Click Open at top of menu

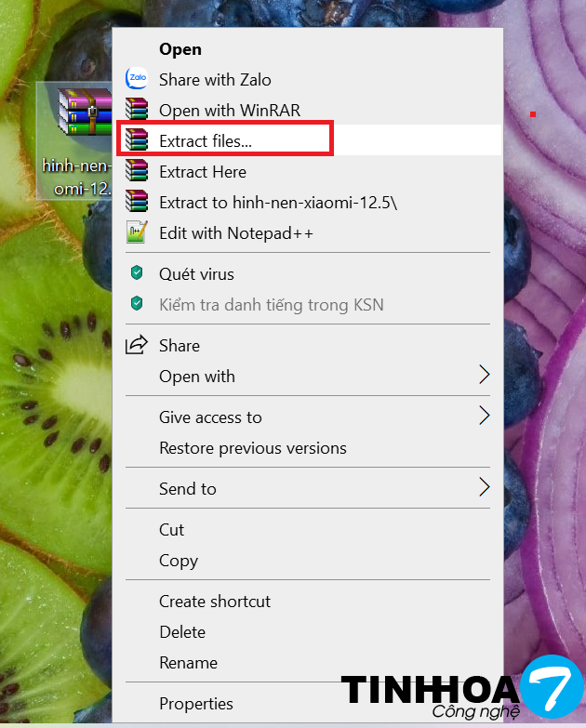pos(180,49)
